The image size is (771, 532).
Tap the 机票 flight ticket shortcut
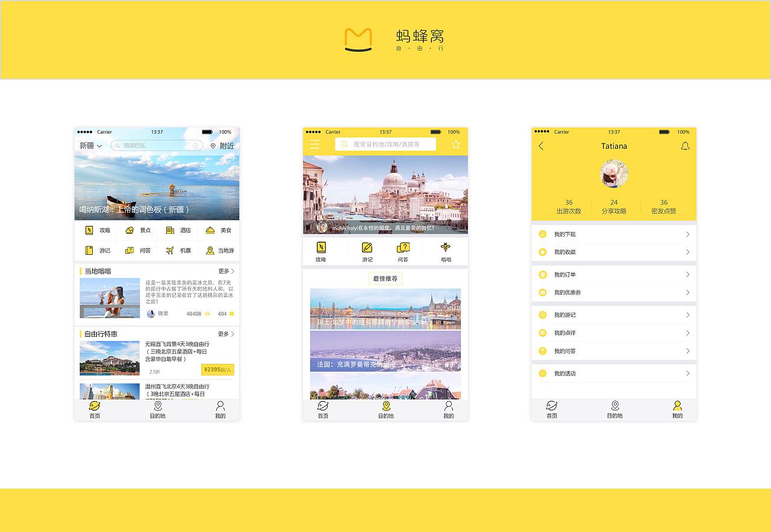click(178, 250)
